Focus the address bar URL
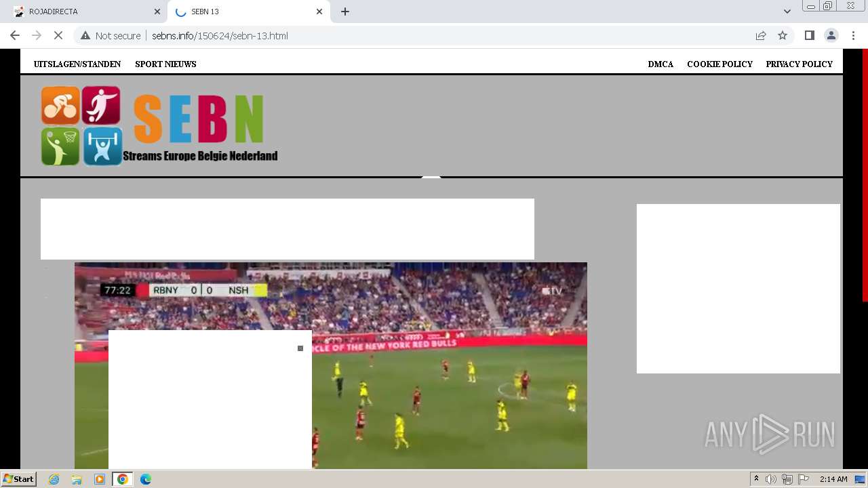868x488 pixels. pyautogui.click(x=220, y=35)
